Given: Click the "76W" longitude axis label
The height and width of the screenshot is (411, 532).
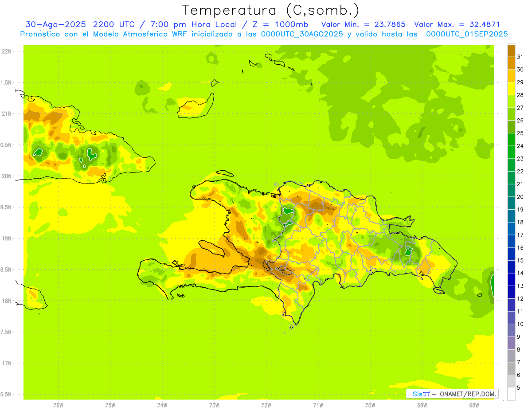Looking at the screenshot, I should pos(58,405).
